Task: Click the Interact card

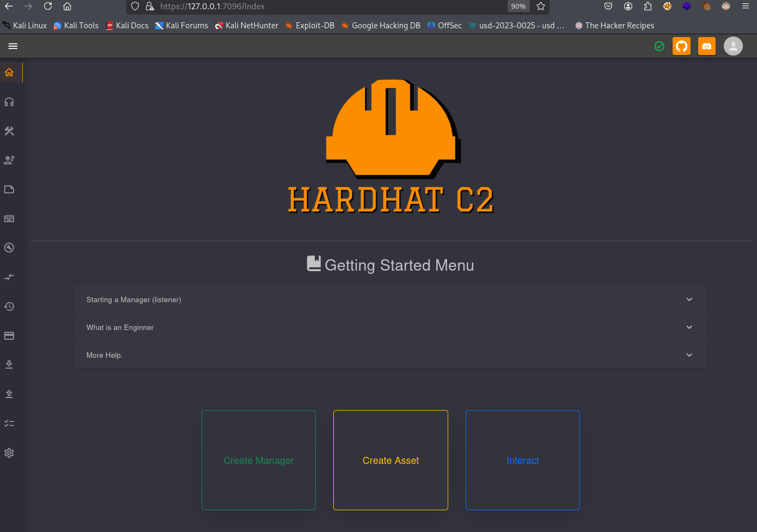Action: [523, 460]
